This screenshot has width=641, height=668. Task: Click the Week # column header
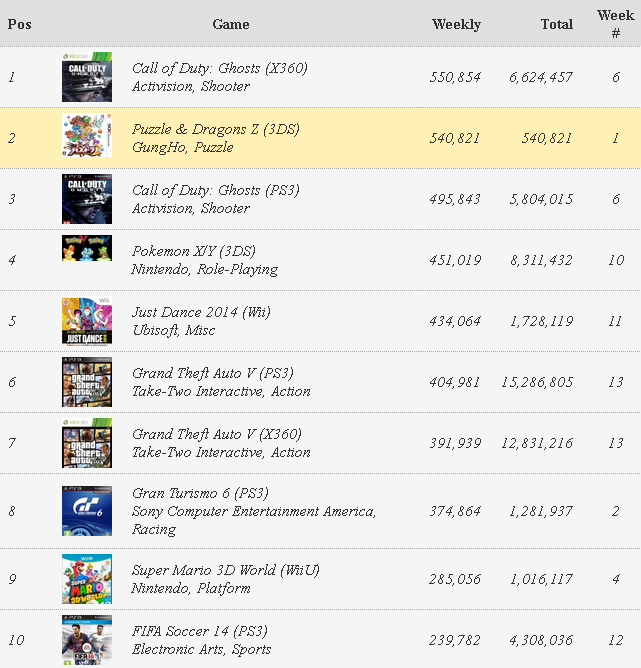coord(615,24)
